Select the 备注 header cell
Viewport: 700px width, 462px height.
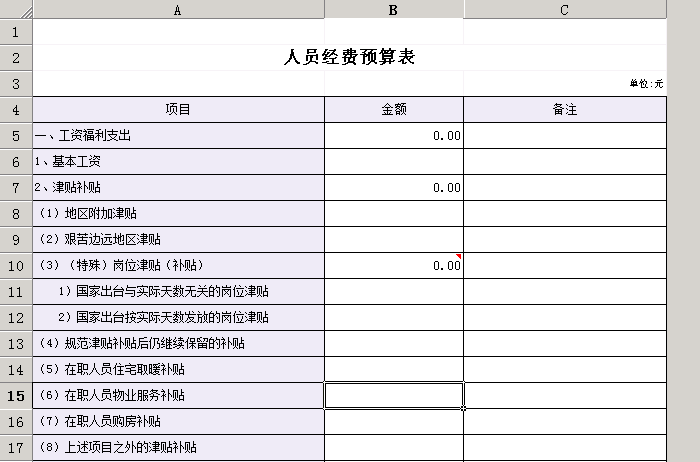564,109
